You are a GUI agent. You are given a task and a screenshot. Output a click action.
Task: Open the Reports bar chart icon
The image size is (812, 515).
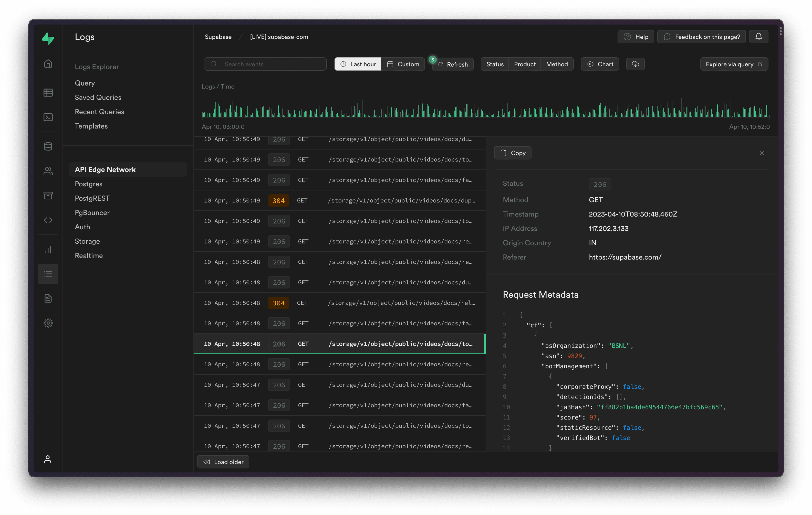click(x=48, y=249)
